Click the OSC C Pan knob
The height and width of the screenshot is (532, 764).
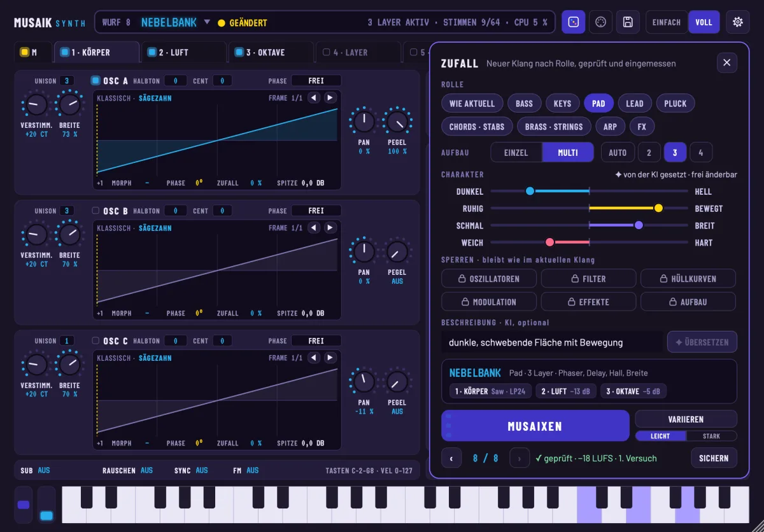364,381
